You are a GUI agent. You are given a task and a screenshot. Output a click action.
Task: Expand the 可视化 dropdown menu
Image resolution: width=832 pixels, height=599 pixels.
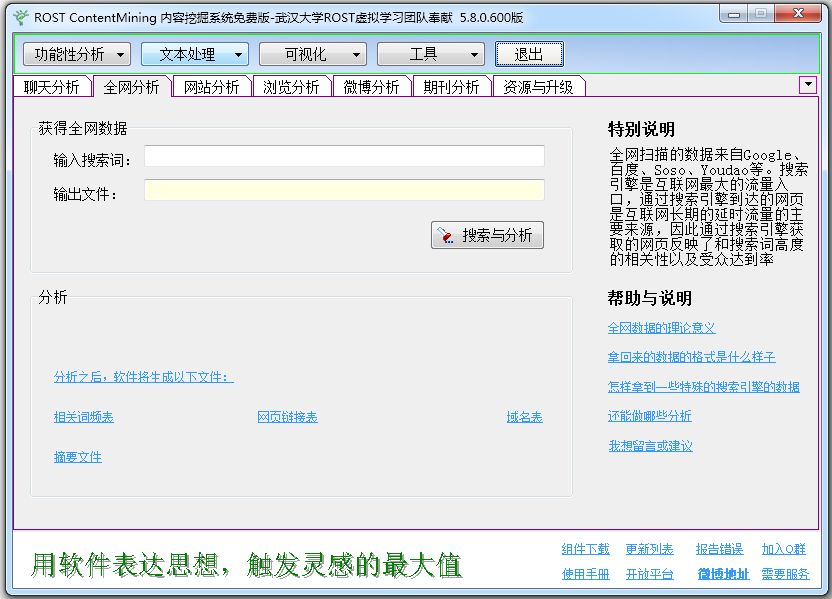tap(313, 54)
